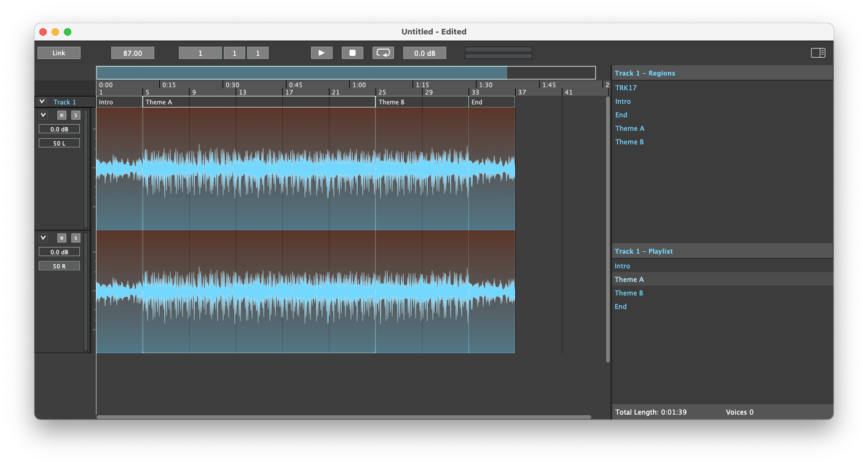
Task: Click the master 0.0 dB volume field
Action: click(x=424, y=53)
